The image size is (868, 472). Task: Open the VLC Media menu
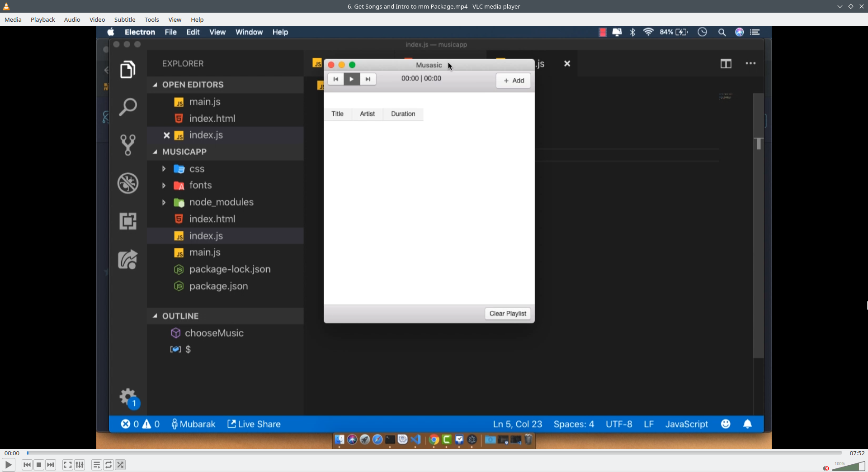[x=13, y=19]
